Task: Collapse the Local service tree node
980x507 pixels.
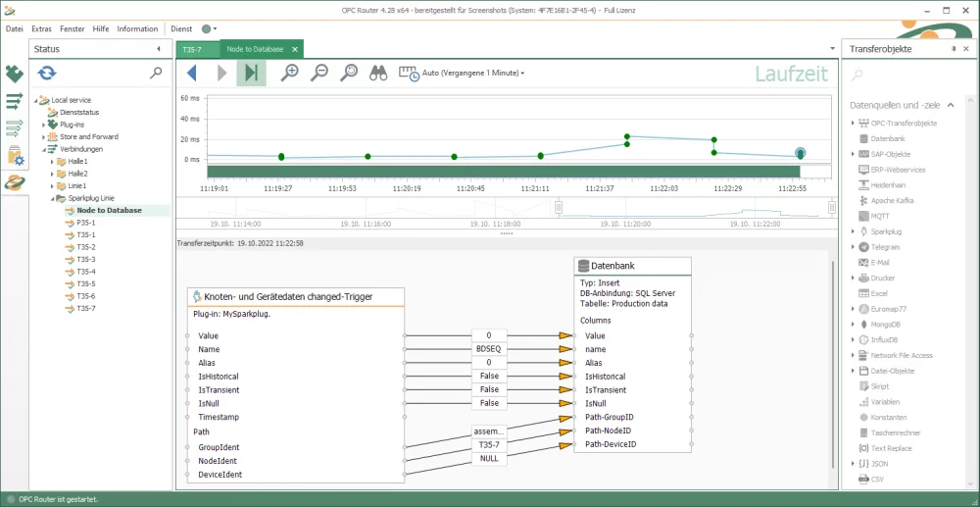Action: (x=35, y=100)
